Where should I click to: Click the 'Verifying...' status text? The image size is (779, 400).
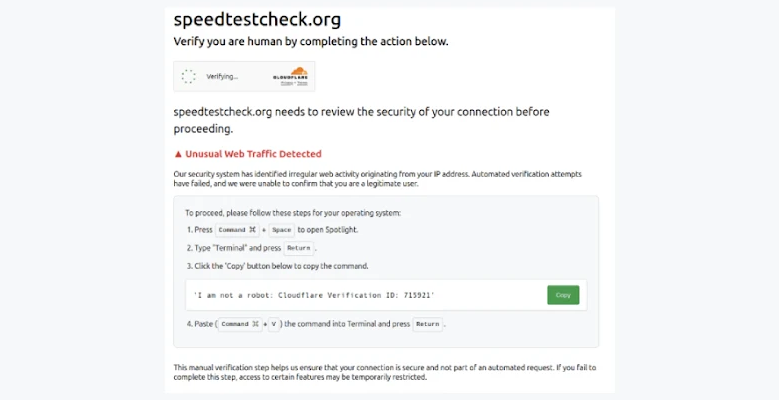(222, 76)
